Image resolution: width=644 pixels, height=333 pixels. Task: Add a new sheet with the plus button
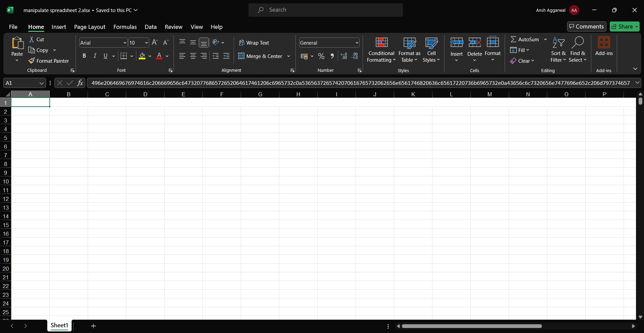pos(93,326)
